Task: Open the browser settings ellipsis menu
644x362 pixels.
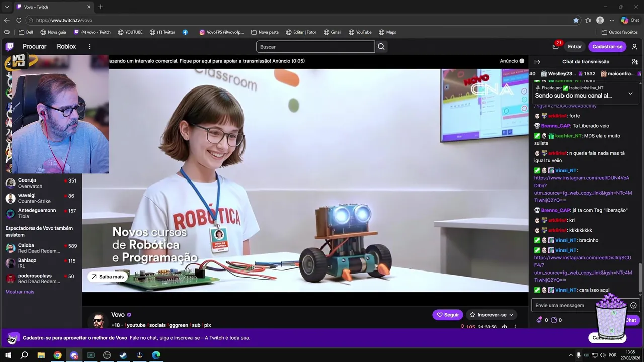Action: point(612,20)
